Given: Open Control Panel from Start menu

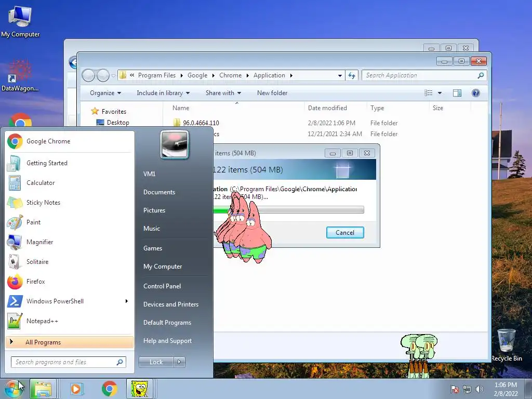Looking at the screenshot, I should coord(162,286).
